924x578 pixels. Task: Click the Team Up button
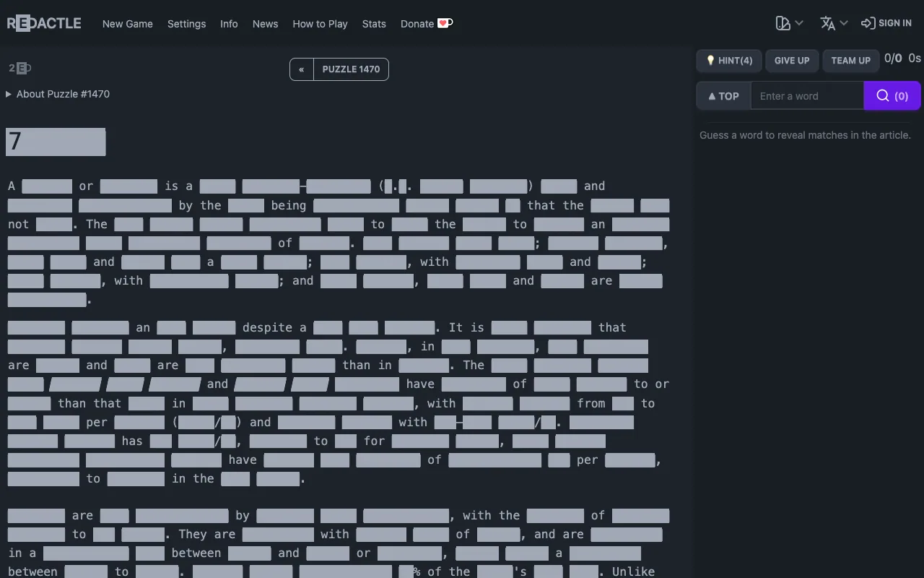851,61
